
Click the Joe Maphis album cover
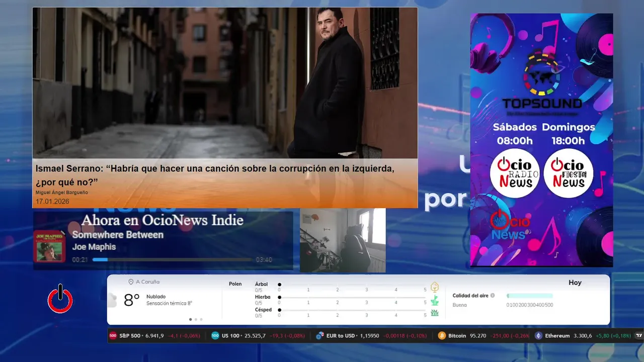(49, 246)
